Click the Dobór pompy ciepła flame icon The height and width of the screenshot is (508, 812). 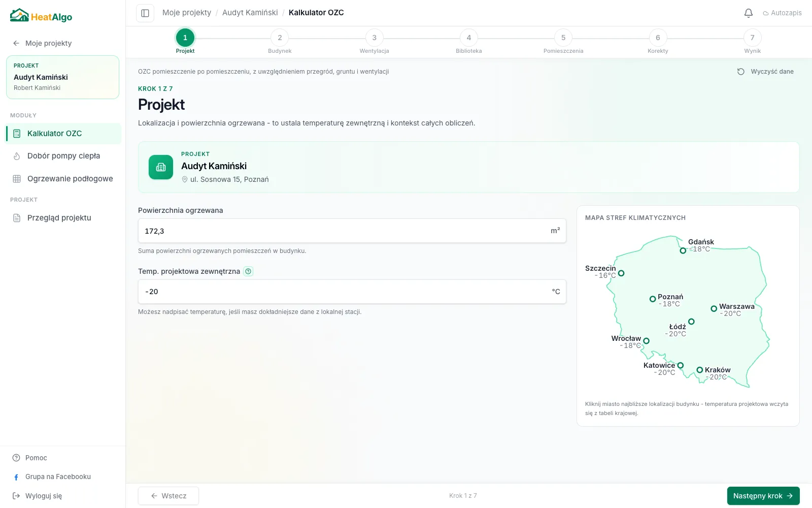tap(17, 156)
